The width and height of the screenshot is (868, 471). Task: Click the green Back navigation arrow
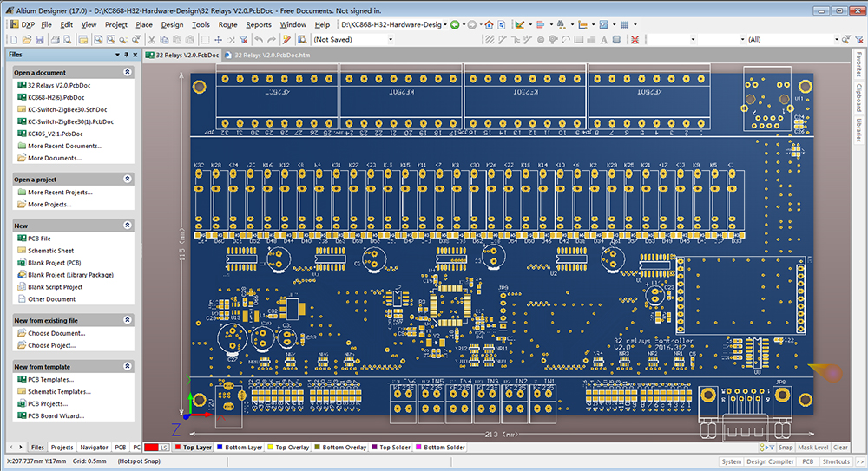(x=457, y=24)
